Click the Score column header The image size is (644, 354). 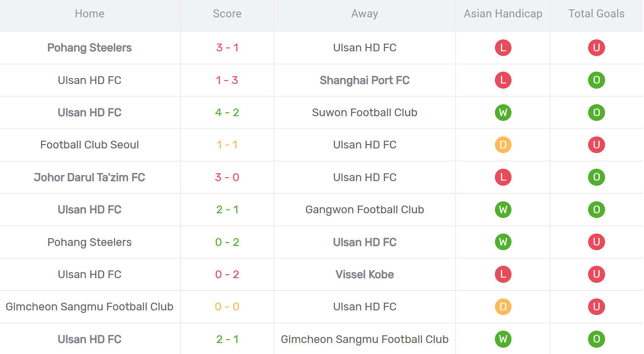pos(227,14)
